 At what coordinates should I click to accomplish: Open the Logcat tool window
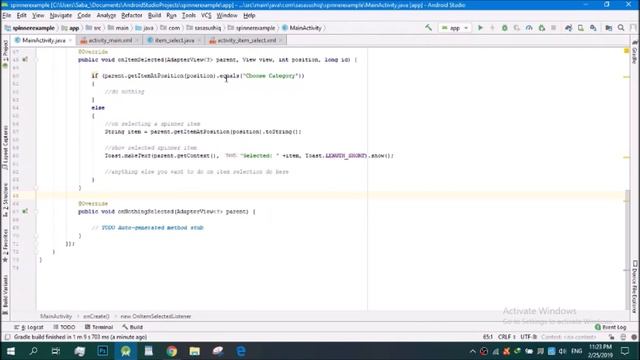click(x=29, y=327)
